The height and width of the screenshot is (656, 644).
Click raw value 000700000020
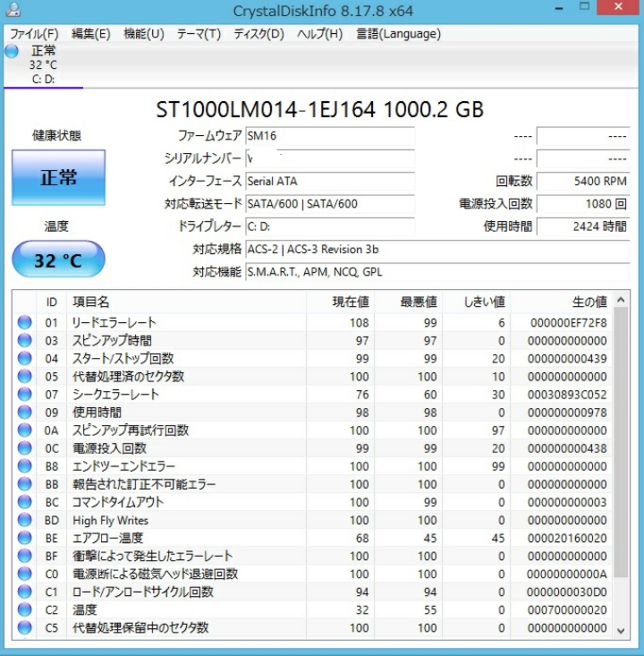[567, 610]
